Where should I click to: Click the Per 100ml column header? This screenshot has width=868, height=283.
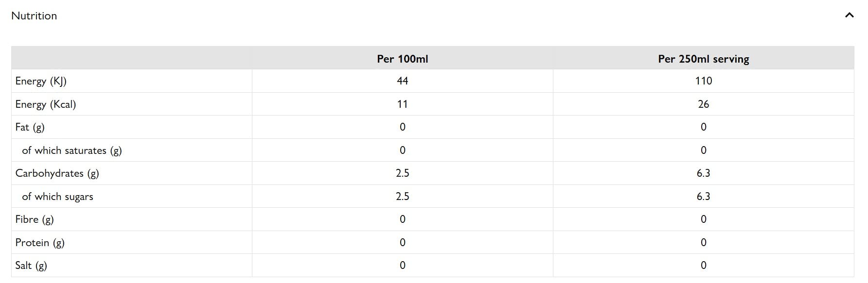click(402, 59)
